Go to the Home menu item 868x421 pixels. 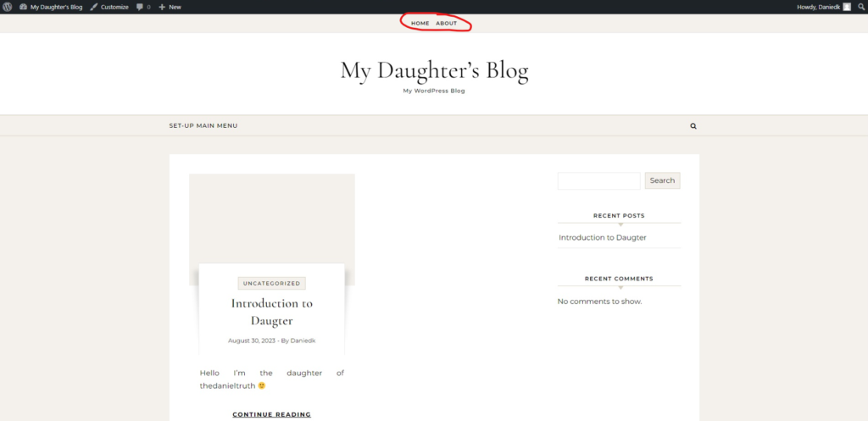click(420, 23)
